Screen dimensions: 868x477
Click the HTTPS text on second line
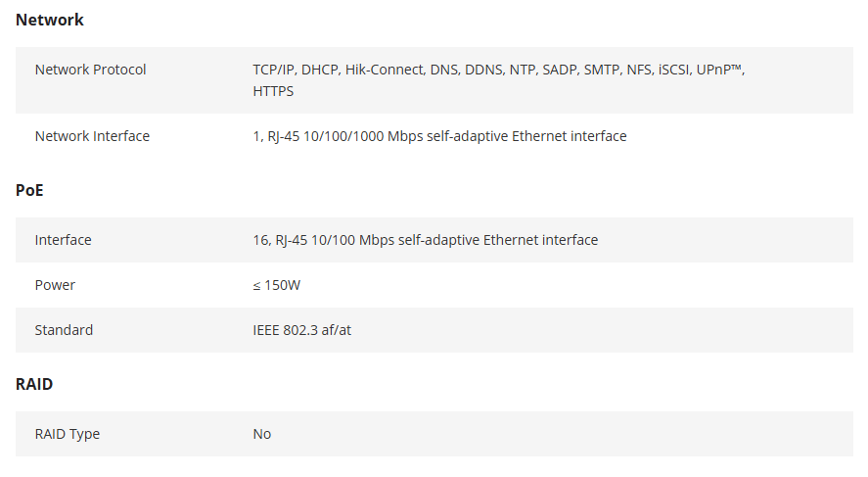coord(273,91)
